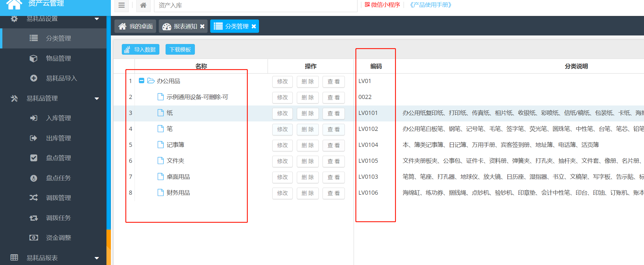The image size is (644, 265).
Task: Click the 名称 column header
Action: pyautogui.click(x=201, y=66)
